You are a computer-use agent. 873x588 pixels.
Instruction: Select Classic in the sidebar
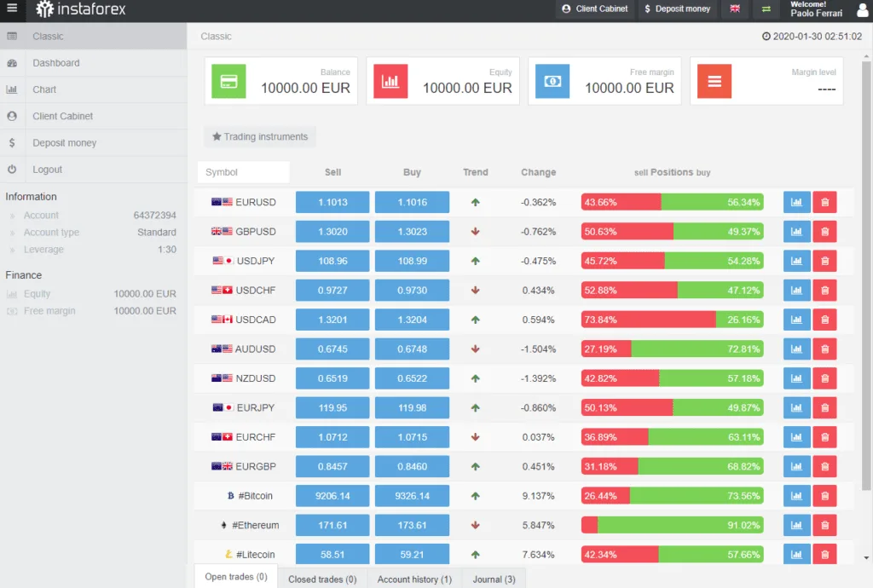pos(94,36)
